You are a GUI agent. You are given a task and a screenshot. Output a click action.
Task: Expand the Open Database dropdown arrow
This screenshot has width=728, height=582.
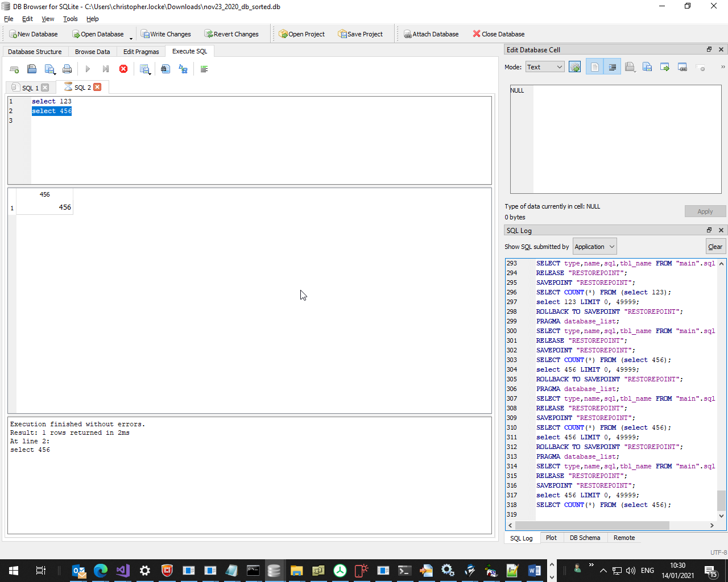click(130, 37)
